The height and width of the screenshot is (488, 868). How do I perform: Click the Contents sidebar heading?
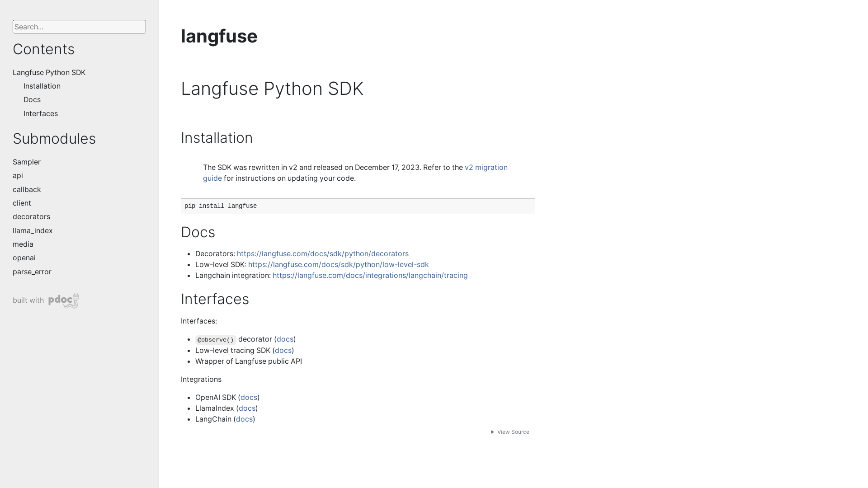(x=43, y=49)
